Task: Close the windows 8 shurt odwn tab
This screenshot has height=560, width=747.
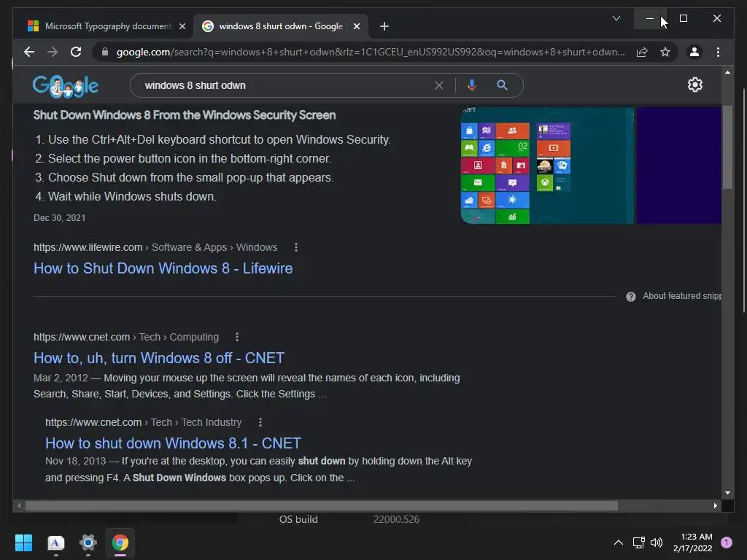Action: pyautogui.click(x=356, y=26)
